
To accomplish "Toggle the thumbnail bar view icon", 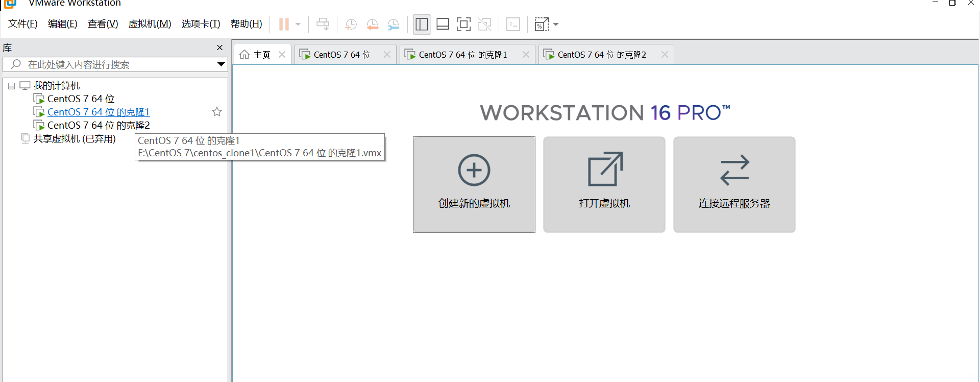I will coord(443,24).
